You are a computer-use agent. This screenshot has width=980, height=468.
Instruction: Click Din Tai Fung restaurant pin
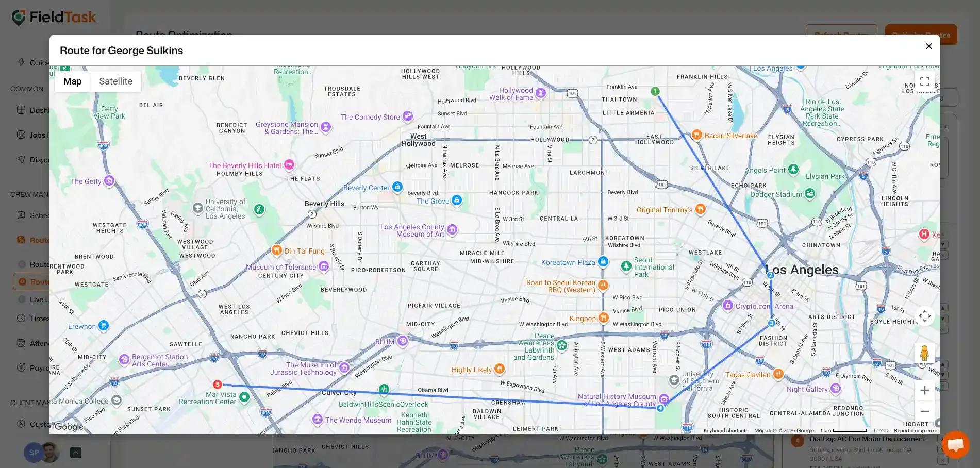[276, 250]
